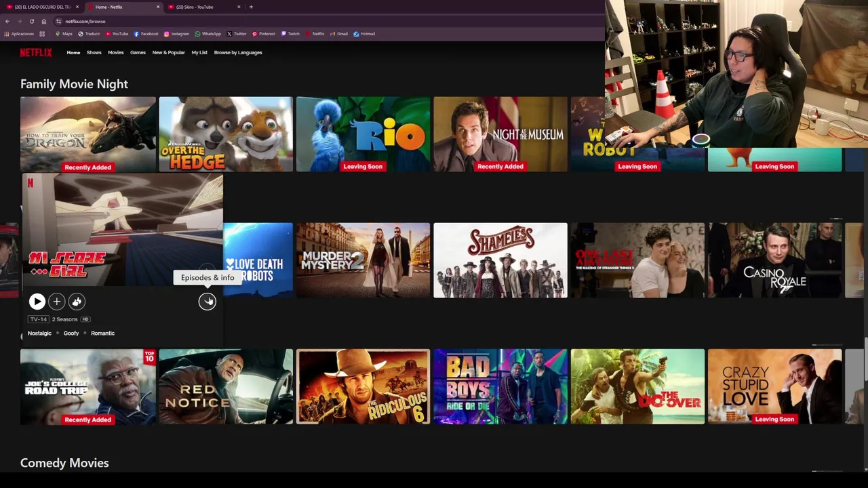The height and width of the screenshot is (488, 868).
Task: Close the Skins - YouTube tab
Action: [239, 7]
